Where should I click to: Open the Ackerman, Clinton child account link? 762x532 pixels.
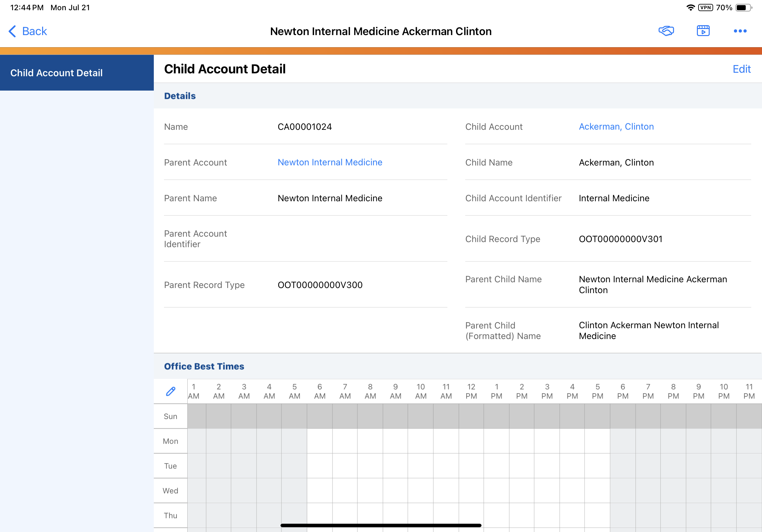coord(616,127)
